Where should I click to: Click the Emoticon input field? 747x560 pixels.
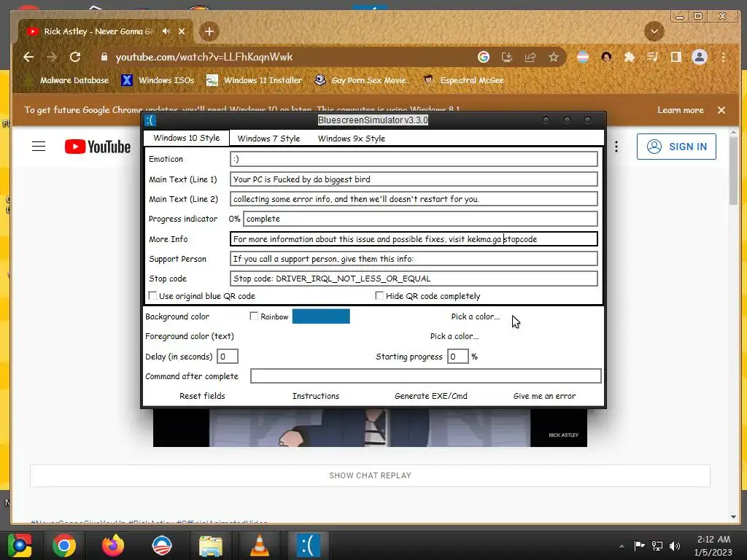pyautogui.click(x=414, y=159)
